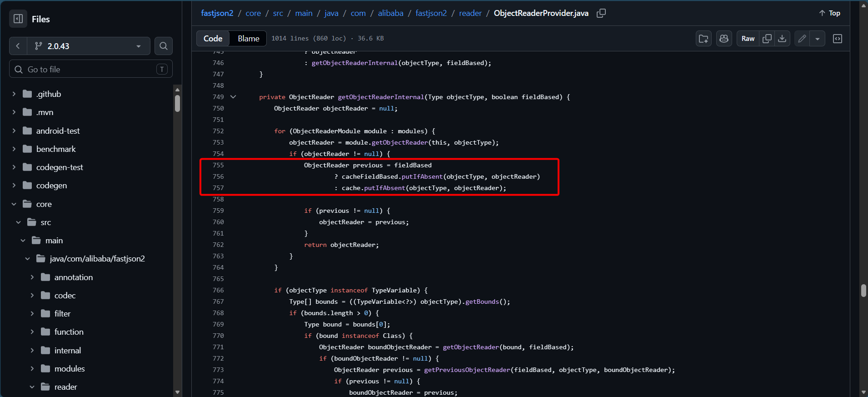Download raw file icon
The image size is (868, 397).
[x=782, y=39]
